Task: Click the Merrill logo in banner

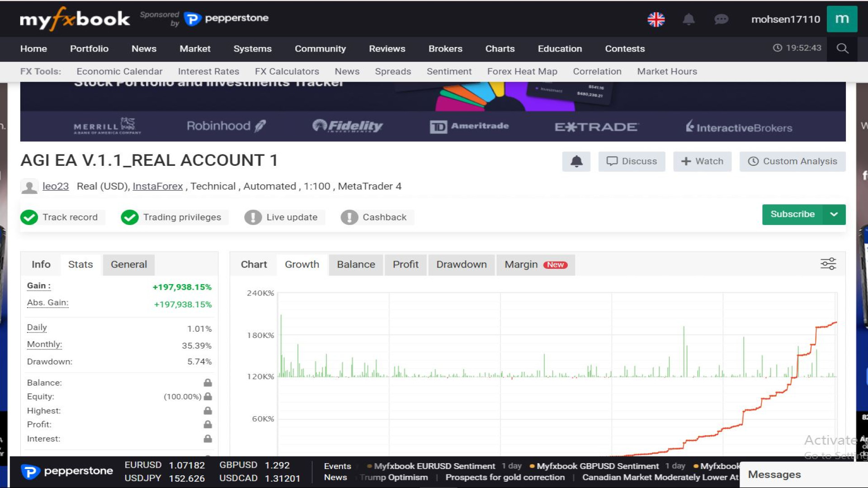Action: pos(107,126)
